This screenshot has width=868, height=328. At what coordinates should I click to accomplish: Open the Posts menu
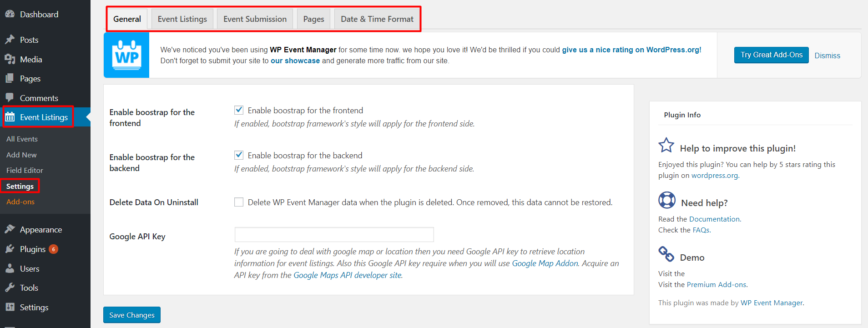point(29,40)
